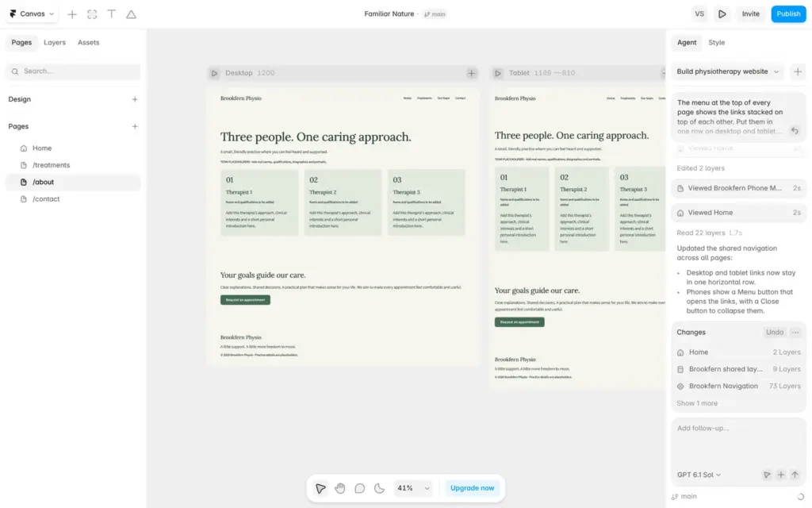Open the GPT 6.1 Sol model dropdown
The image size is (812, 508).
pos(699,475)
